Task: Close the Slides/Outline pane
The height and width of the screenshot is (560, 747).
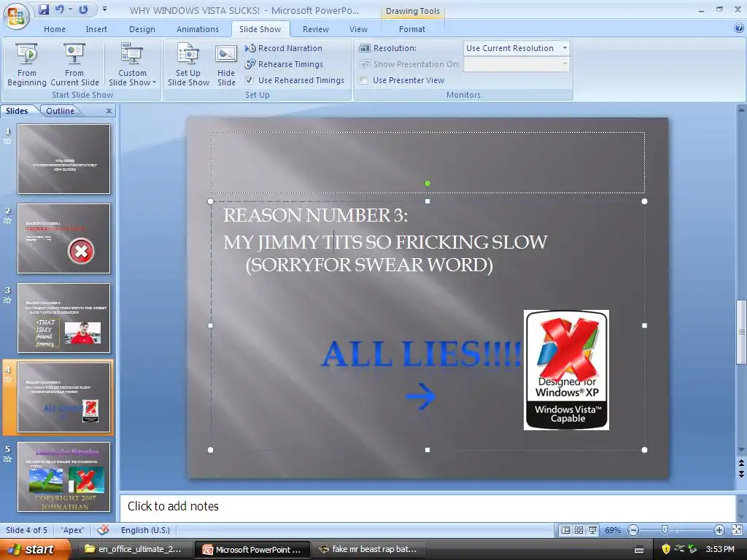Action: (x=109, y=111)
